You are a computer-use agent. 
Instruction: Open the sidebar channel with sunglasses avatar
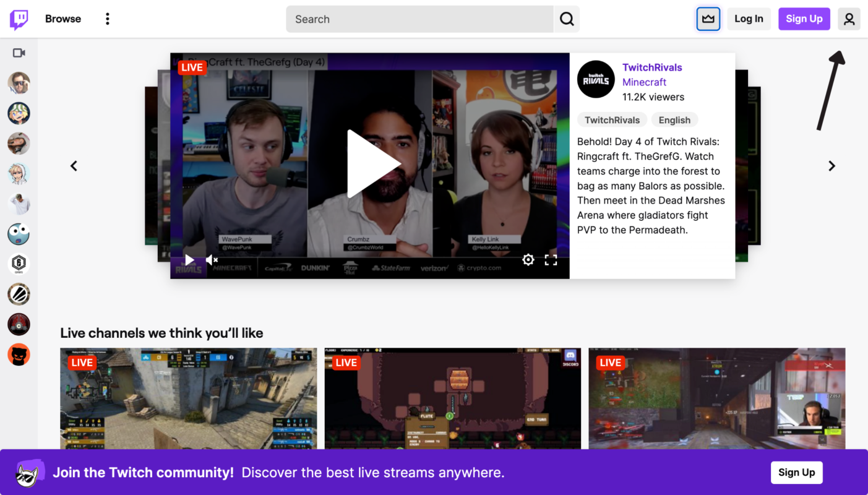click(x=19, y=83)
